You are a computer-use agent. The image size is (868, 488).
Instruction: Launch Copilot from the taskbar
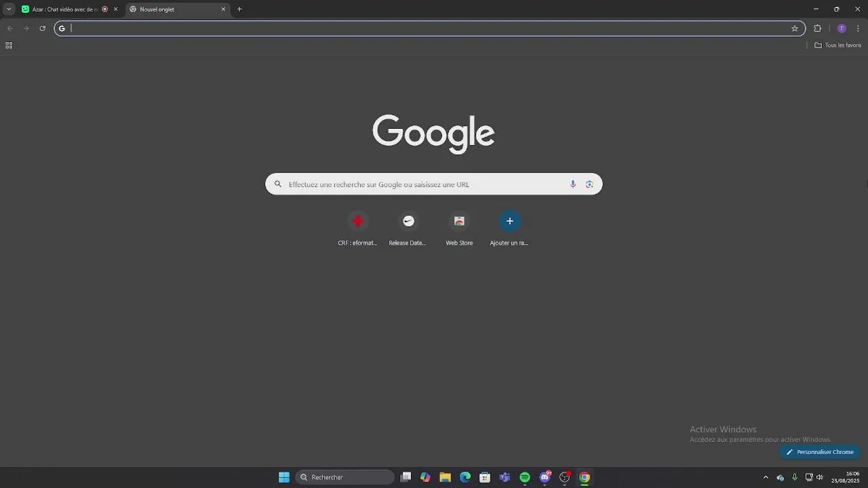[x=425, y=477]
